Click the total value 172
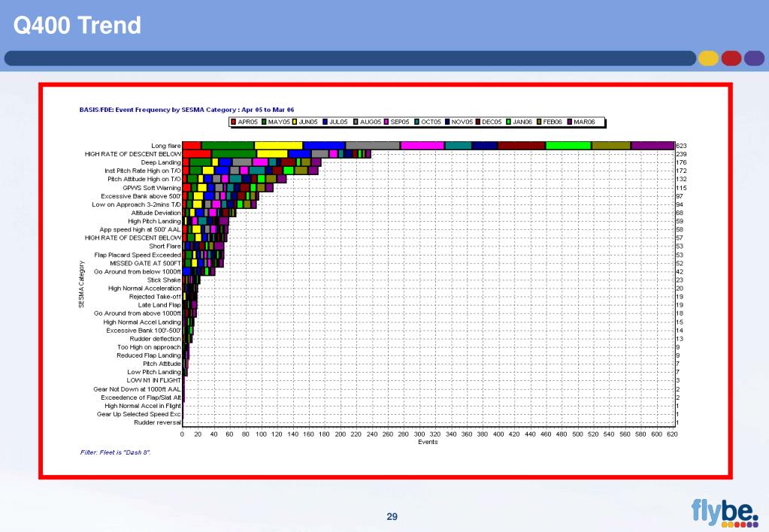Screen dimensions: 769x532 681,171
